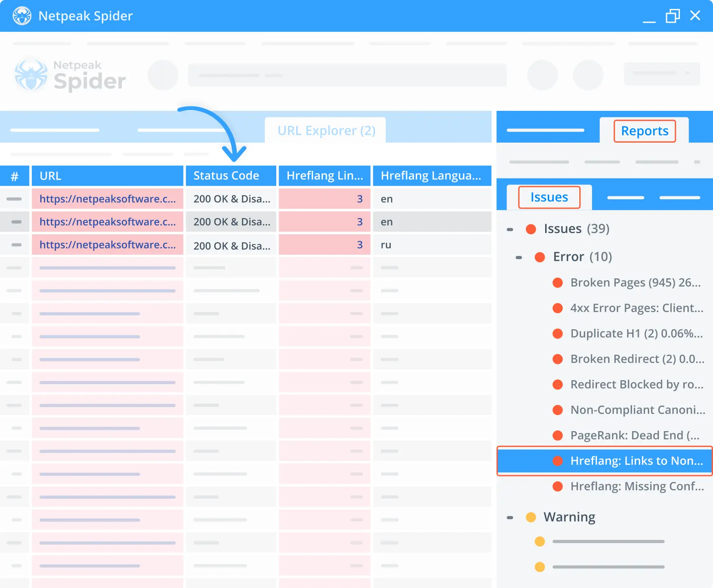Click the red dot beside Issues (39)
713x588 pixels.
[x=531, y=229]
